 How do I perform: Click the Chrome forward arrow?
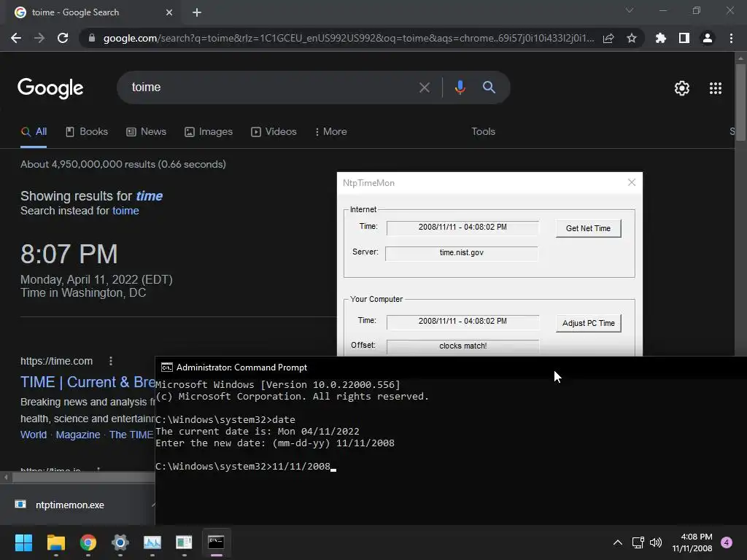(39, 38)
